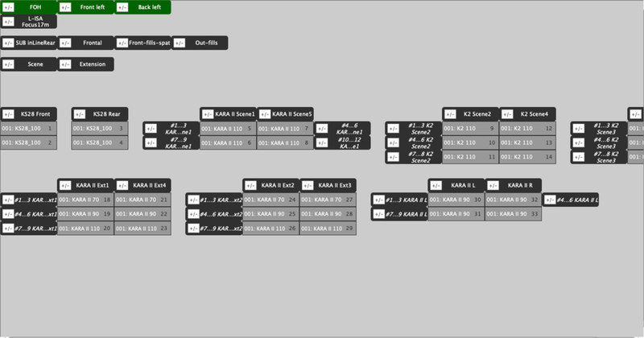Click +/- beside #4...6 KAR...xt1
Viewport: 644px width, 338px height.
click(x=8, y=214)
